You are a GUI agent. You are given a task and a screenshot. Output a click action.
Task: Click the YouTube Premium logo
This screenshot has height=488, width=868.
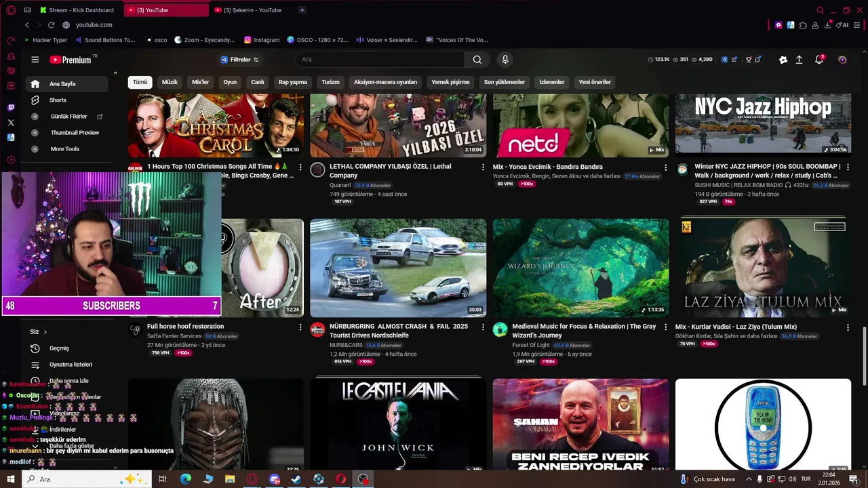[71, 60]
